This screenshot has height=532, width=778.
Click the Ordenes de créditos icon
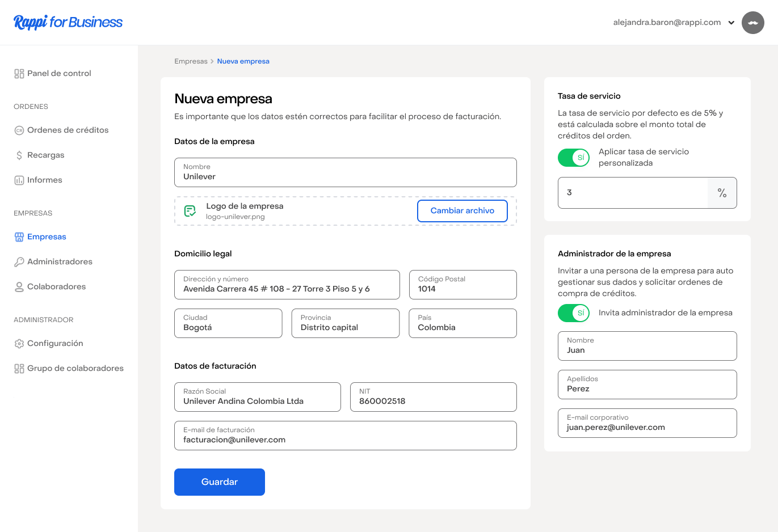coord(19,130)
